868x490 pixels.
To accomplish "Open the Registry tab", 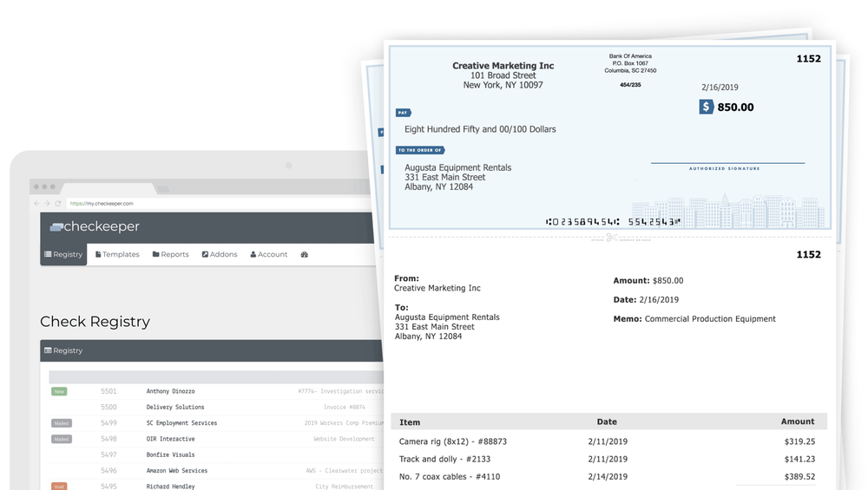I will click(x=63, y=254).
